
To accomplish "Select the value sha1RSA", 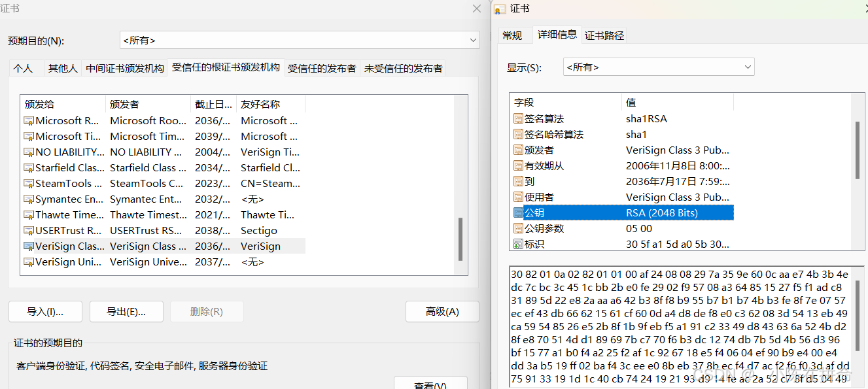I will [646, 119].
